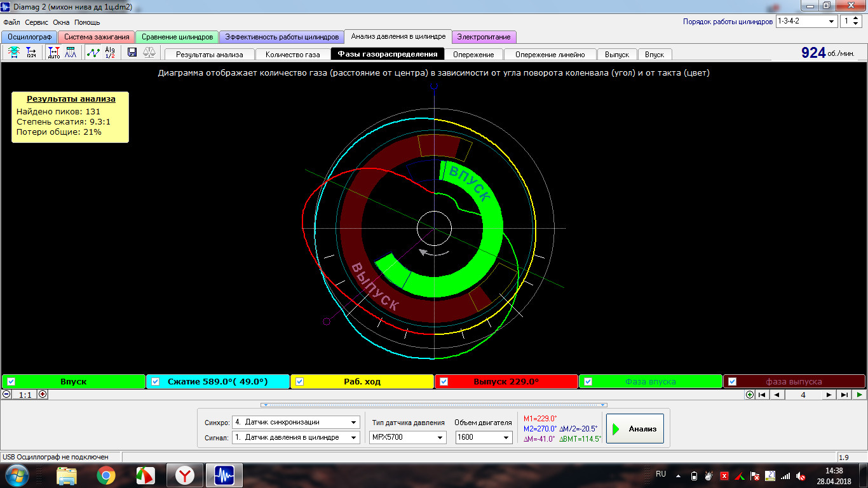Click the first toolbar icon with cyan waveform
Viewport: 868px width, 488px height.
point(14,53)
